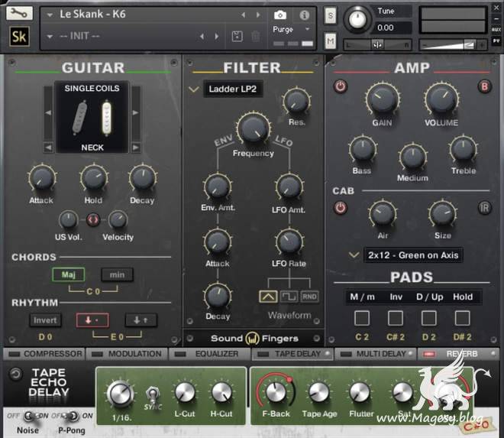Click left arrow of pickup selector
Screen dimensions: 504x438
[x=48, y=112]
